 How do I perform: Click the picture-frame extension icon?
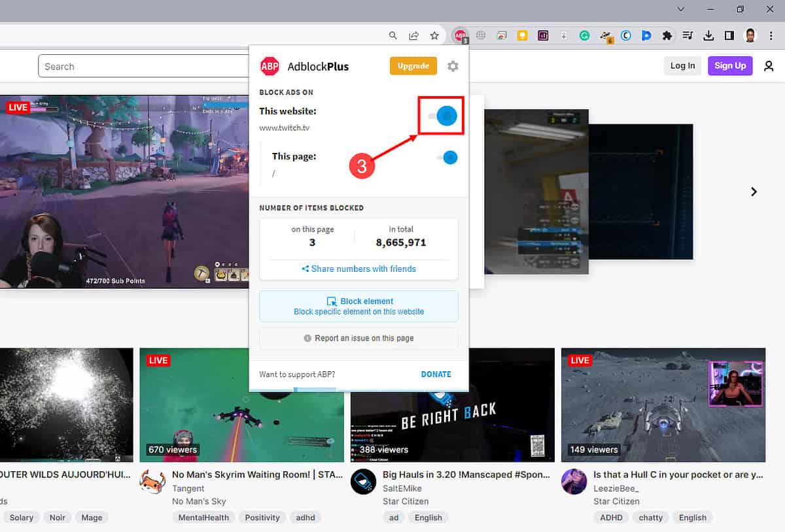(x=501, y=36)
